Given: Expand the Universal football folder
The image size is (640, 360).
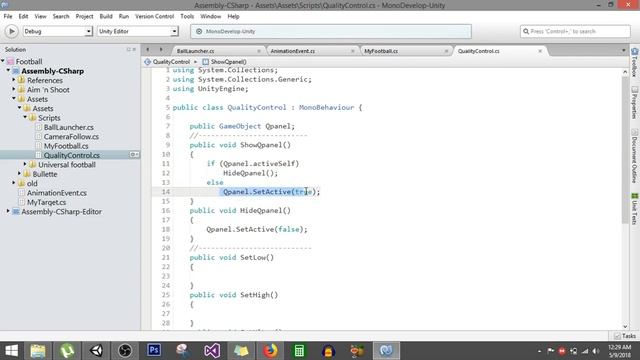Looking at the screenshot, I should [x=25, y=164].
